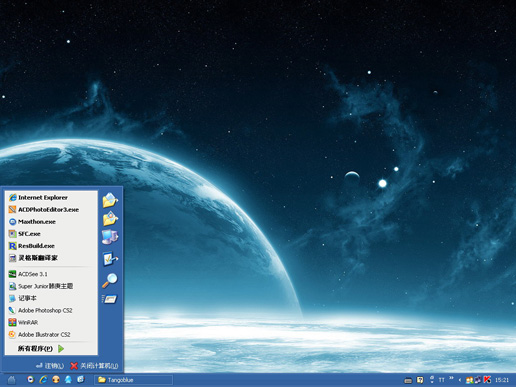Open the Control Panel checkmark icon
The height and width of the screenshot is (387, 516).
tap(110, 259)
